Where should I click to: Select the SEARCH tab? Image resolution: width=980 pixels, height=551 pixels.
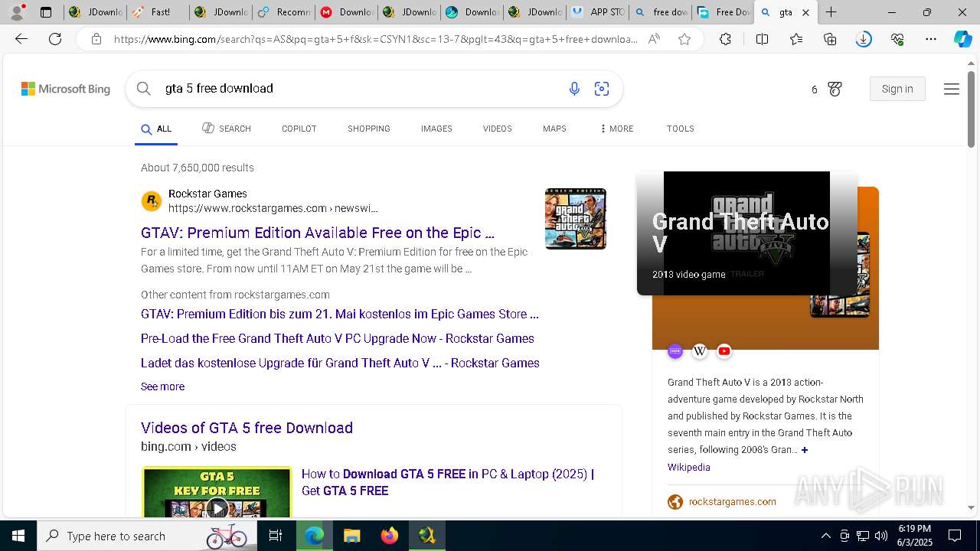pyautogui.click(x=227, y=129)
